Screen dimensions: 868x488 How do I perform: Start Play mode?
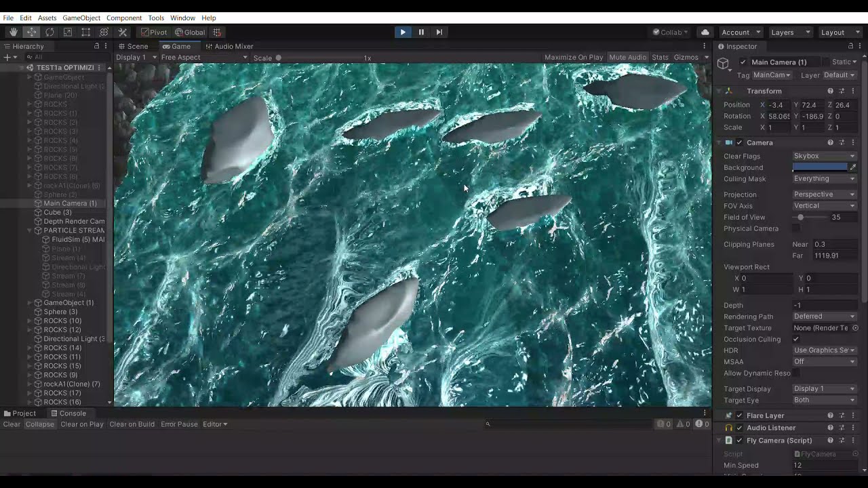click(x=403, y=32)
